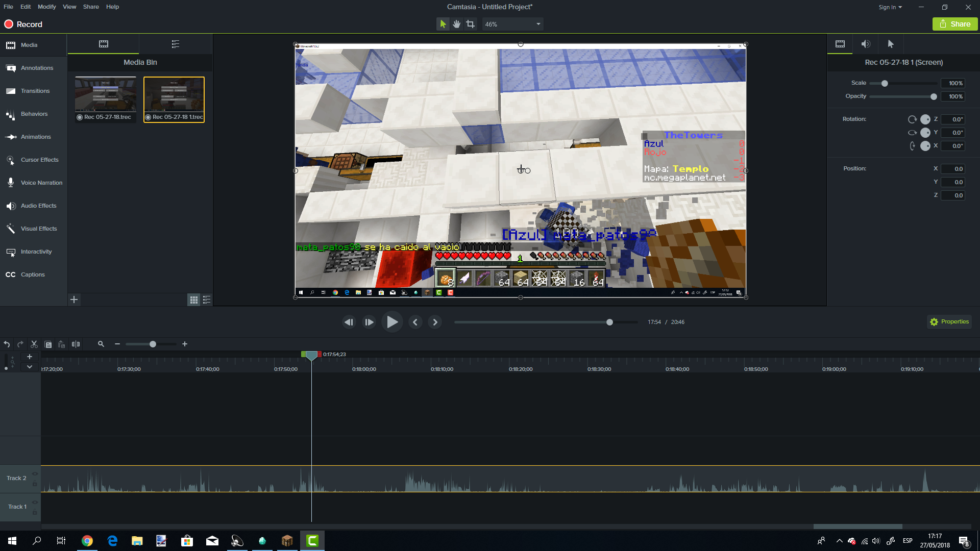Jump to previous frame with step-back button
The image size is (980, 551).
click(349, 322)
